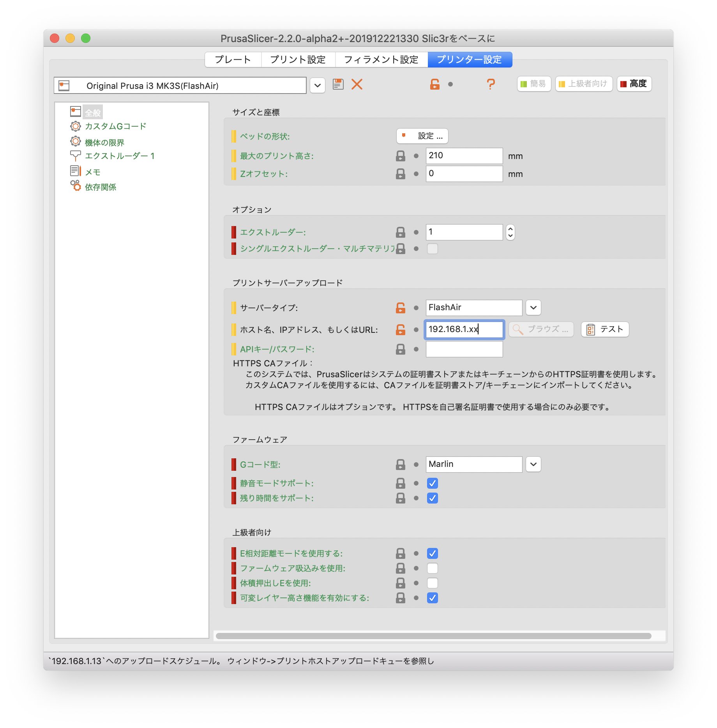Click the save preset floppy disk icon
The width and height of the screenshot is (717, 728).
tap(338, 84)
